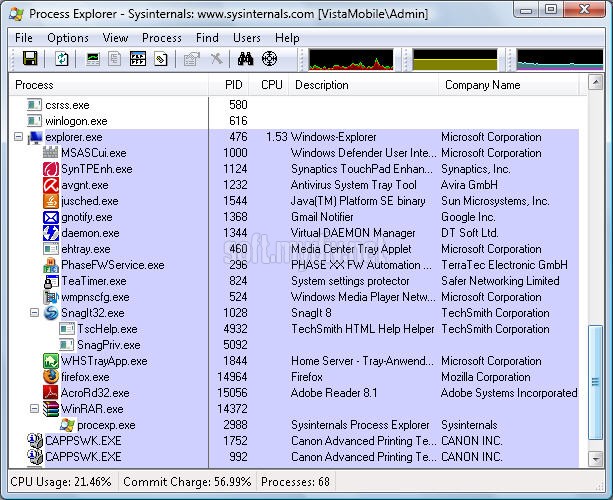Click the DLL/Handle view toolbar icon
Viewport: 613px width, 500px height.
click(x=160, y=59)
